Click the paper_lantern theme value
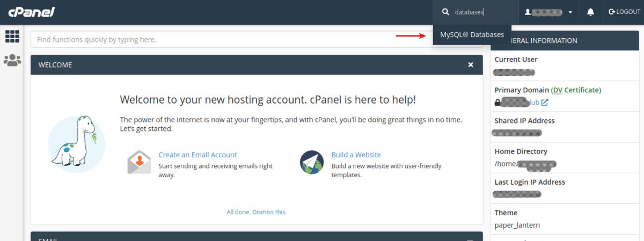 (x=517, y=225)
